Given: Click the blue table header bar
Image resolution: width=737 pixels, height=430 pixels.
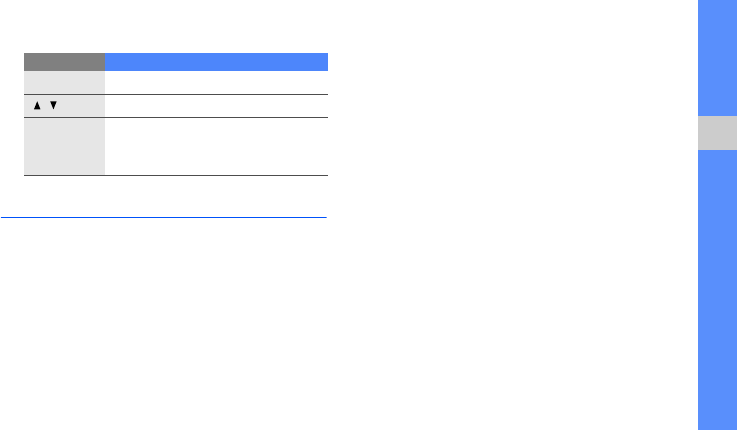Looking at the screenshot, I should (x=217, y=60).
